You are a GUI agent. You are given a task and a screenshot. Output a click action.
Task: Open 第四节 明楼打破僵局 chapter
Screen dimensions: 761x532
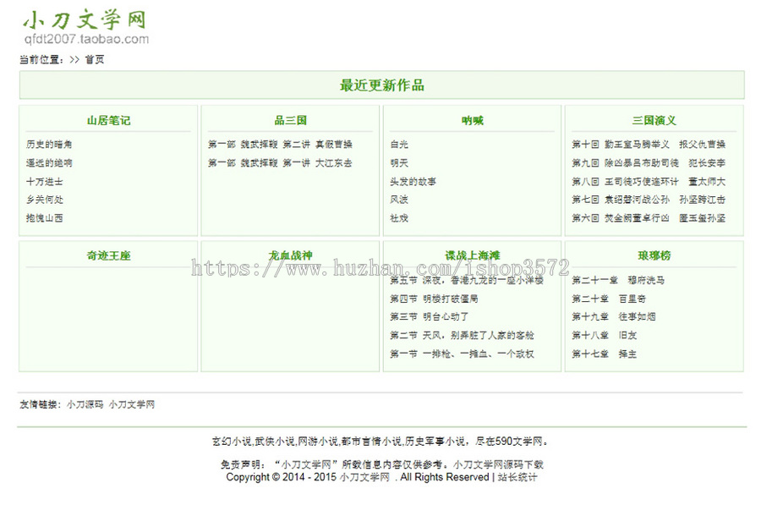click(x=434, y=299)
